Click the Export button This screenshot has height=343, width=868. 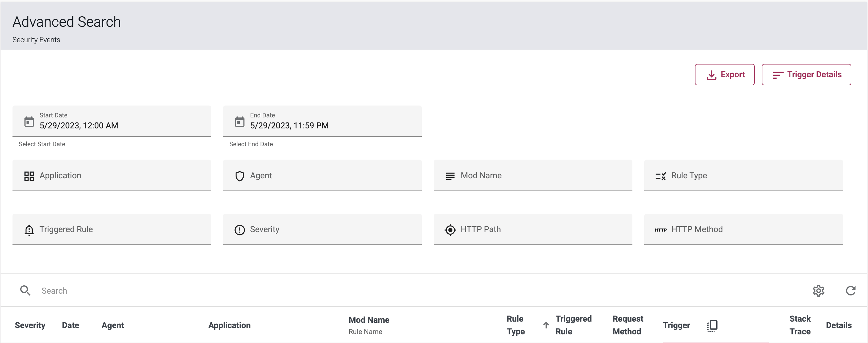point(724,74)
